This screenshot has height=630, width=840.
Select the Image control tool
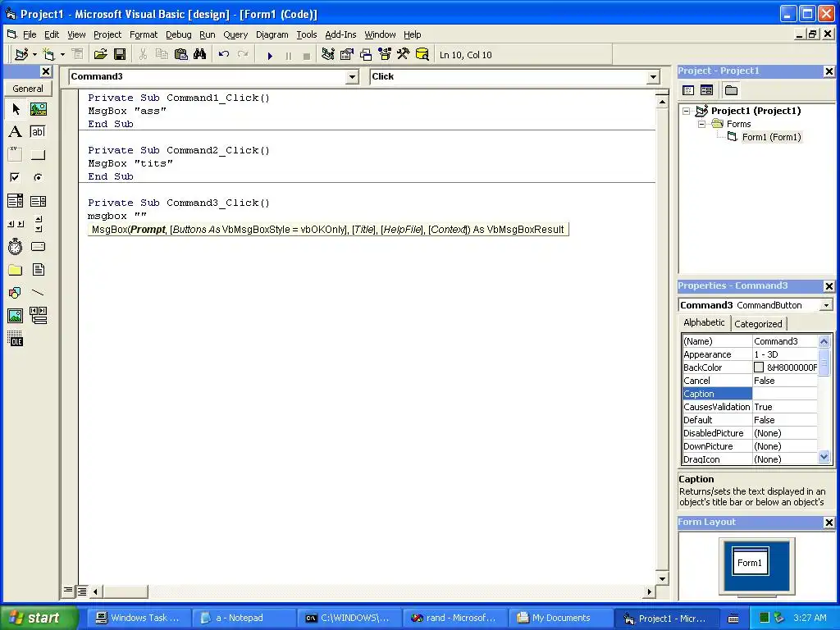(16, 316)
